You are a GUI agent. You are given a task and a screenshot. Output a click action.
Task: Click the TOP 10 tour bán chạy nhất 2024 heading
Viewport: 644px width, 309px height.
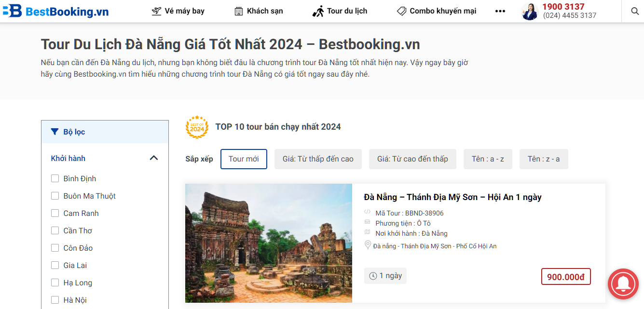coord(278,127)
